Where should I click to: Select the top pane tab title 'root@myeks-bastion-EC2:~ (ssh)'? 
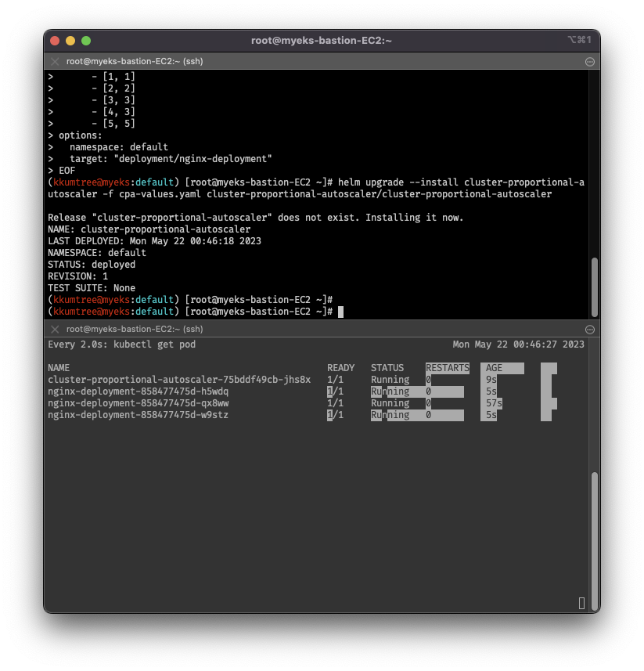tap(135, 61)
